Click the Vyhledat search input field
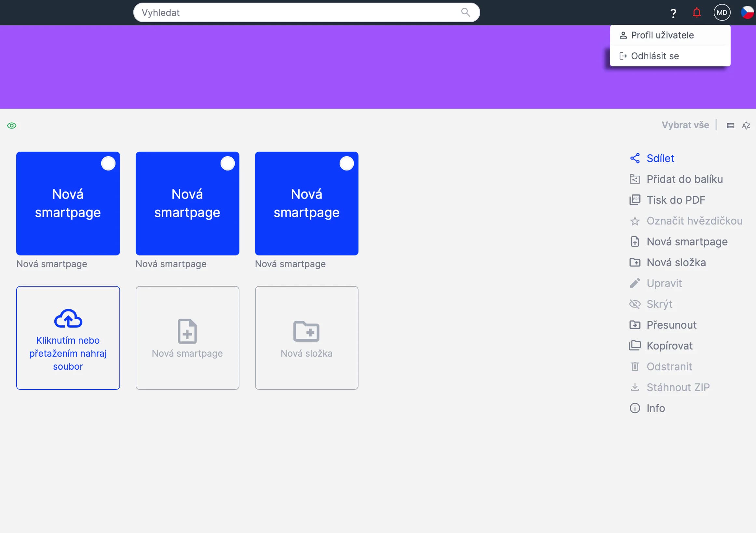Viewport: 756px width, 533px height. click(x=296, y=13)
